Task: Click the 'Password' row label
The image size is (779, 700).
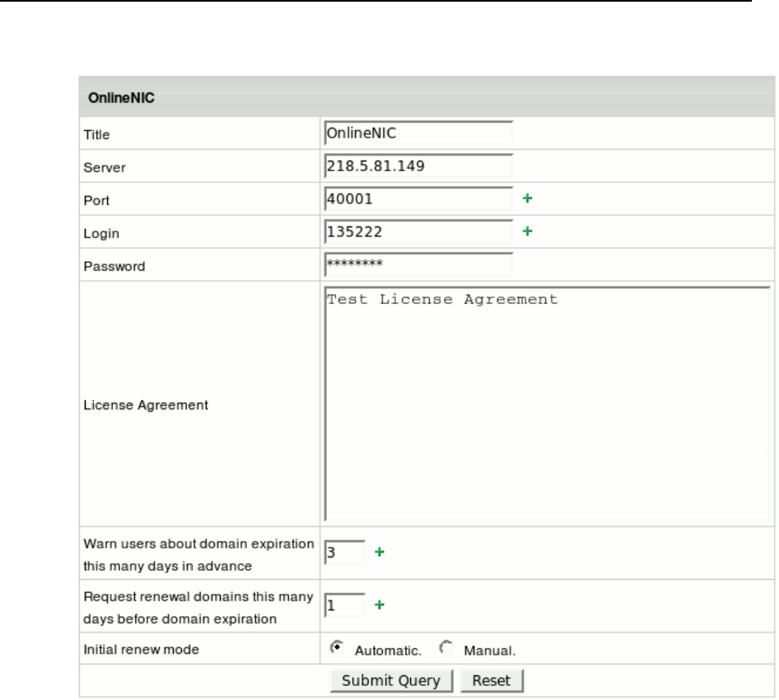Action: pos(114,266)
